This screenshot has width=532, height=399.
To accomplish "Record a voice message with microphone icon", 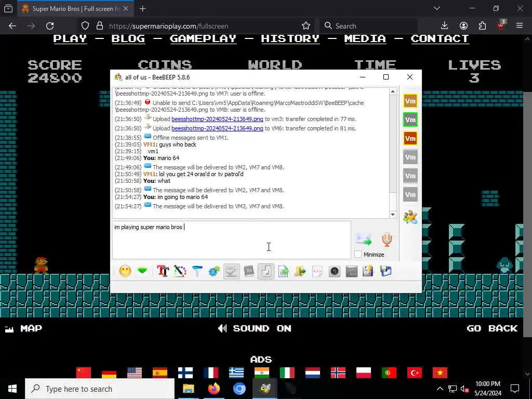I will 387,240.
